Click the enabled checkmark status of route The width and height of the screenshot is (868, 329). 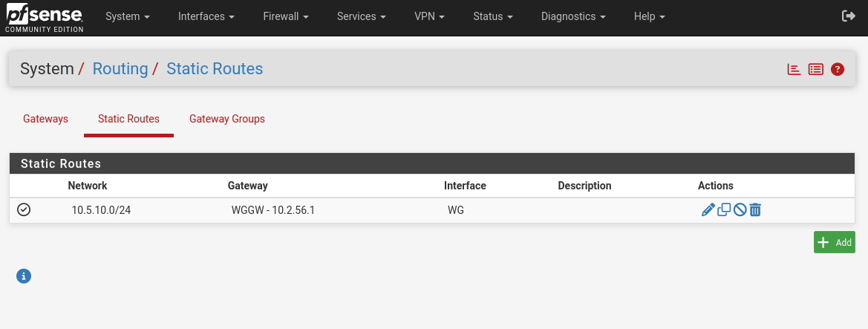pyautogui.click(x=24, y=209)
